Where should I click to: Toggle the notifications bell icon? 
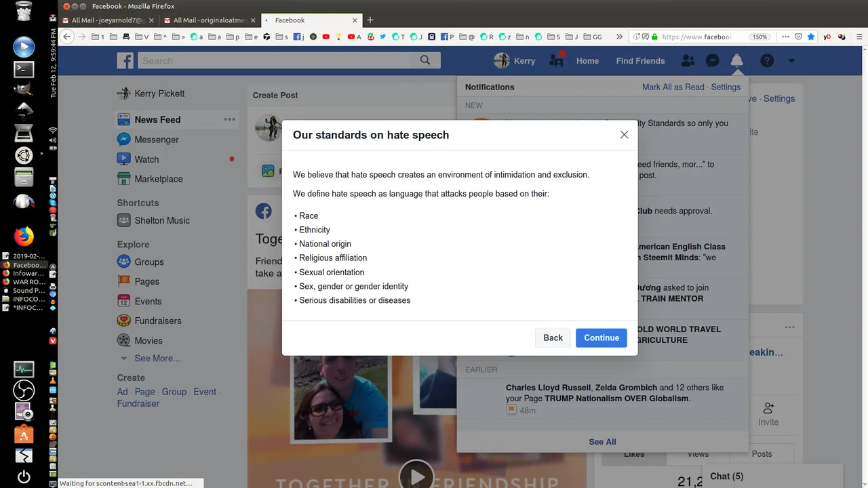click(737, 60)
